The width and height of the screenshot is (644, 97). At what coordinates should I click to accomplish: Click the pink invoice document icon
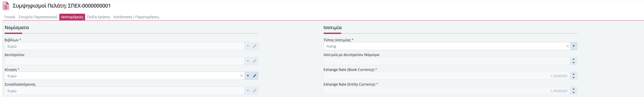click(x=6, y=6)
